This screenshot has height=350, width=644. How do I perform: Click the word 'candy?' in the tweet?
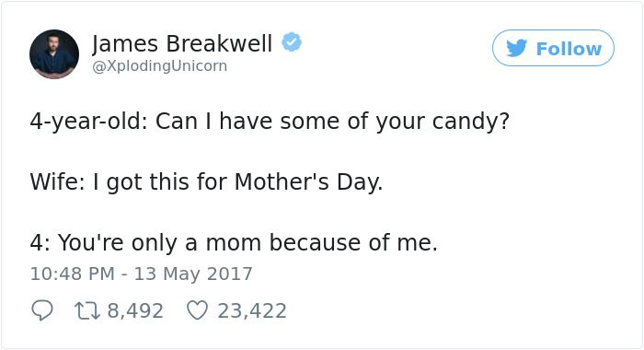pyautogui.click(x=471, y=122)
